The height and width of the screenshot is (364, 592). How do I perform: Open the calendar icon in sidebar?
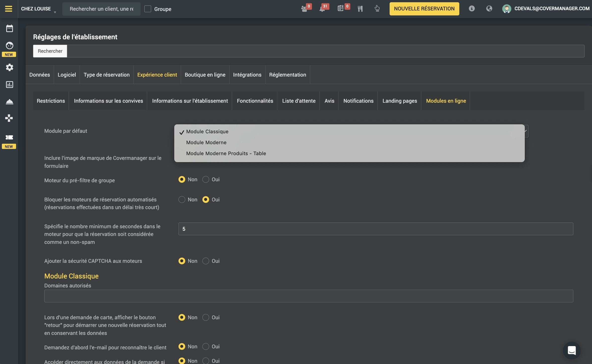[x=9, y=28]
